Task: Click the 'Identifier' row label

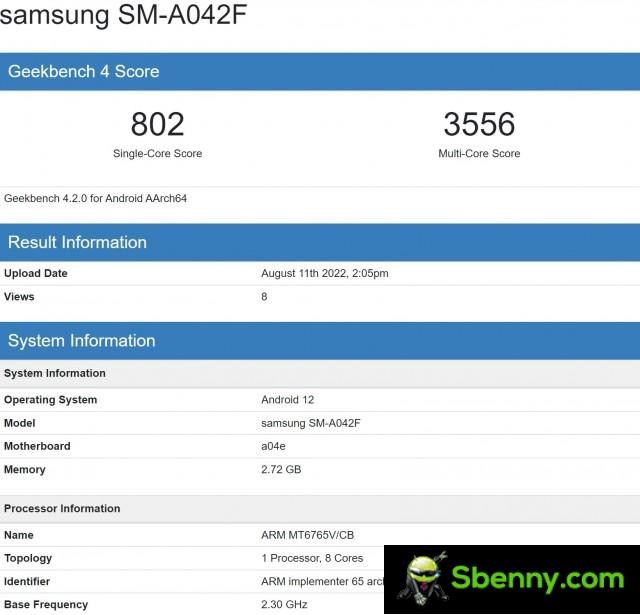Action: point(27,582)
